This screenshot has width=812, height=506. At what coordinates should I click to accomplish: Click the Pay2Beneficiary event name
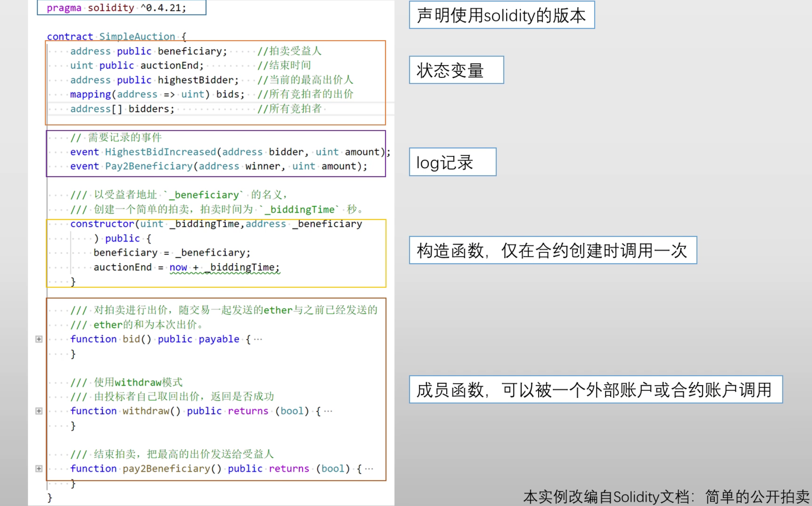pyautogui.click(x=149, y=166)
